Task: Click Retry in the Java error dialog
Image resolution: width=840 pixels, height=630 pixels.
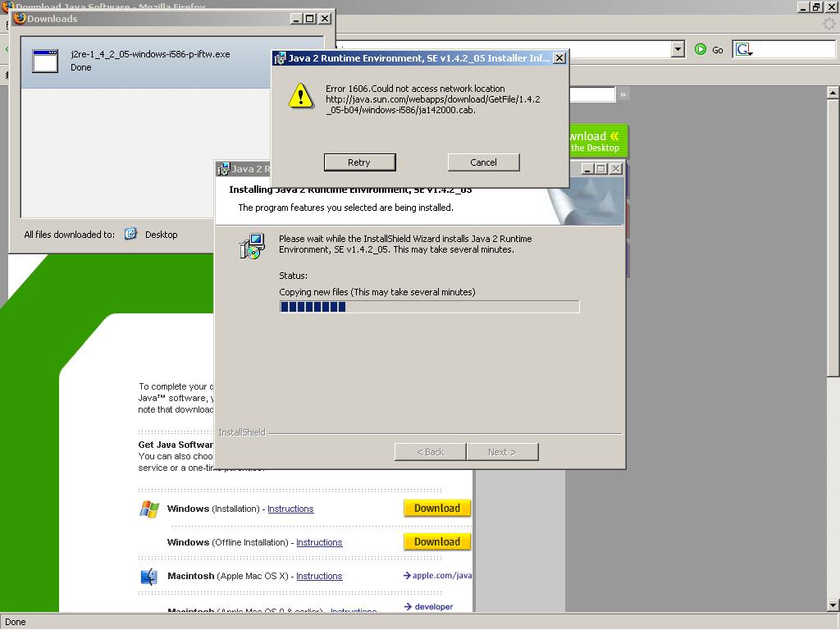Action: point(359,162)
